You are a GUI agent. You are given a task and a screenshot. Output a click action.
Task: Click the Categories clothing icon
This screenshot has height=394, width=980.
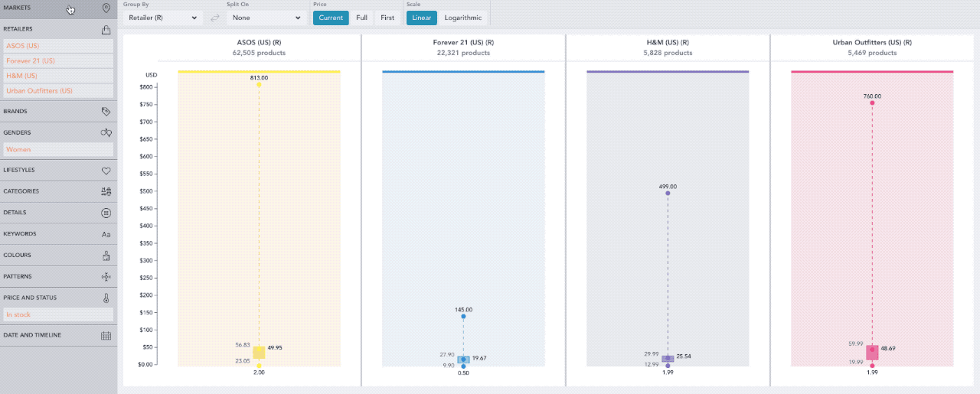(x=106, y=191)
